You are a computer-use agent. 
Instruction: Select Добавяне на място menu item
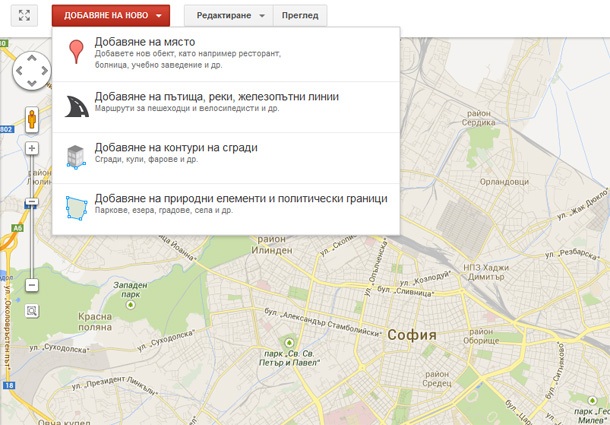point(226,54)
